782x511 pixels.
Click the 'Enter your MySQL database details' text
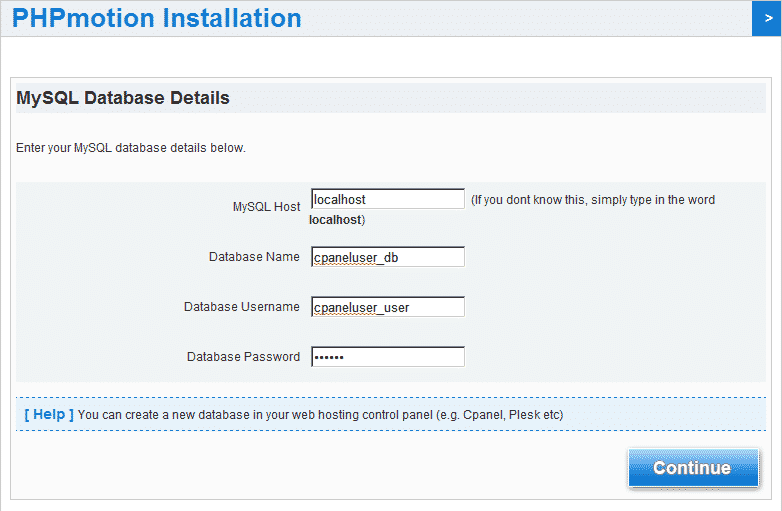(x=131, y=148)
